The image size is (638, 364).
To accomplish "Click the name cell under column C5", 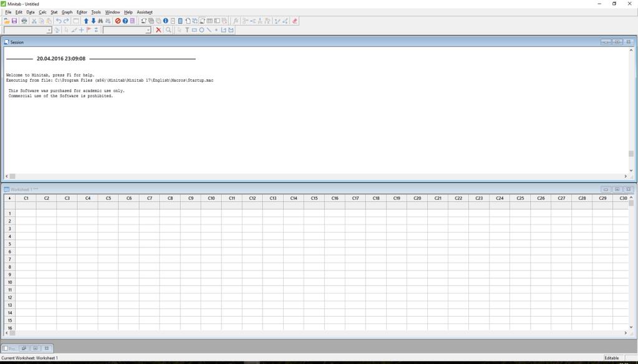I will point(109,206).
